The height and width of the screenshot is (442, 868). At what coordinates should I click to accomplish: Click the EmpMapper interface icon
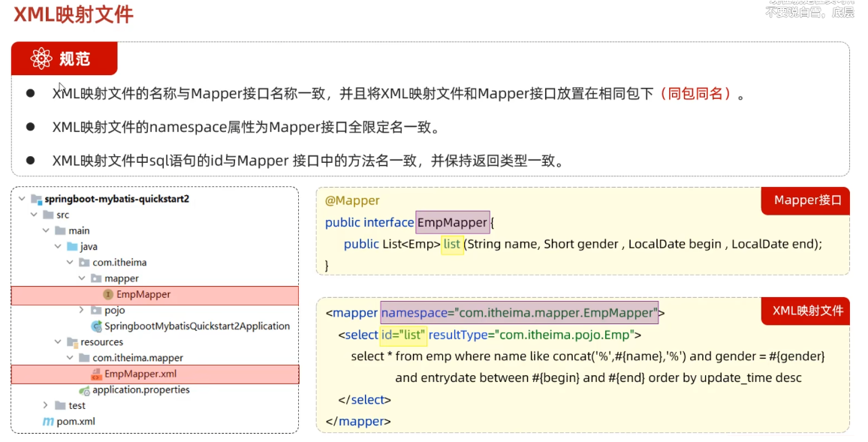coord(108,294)
